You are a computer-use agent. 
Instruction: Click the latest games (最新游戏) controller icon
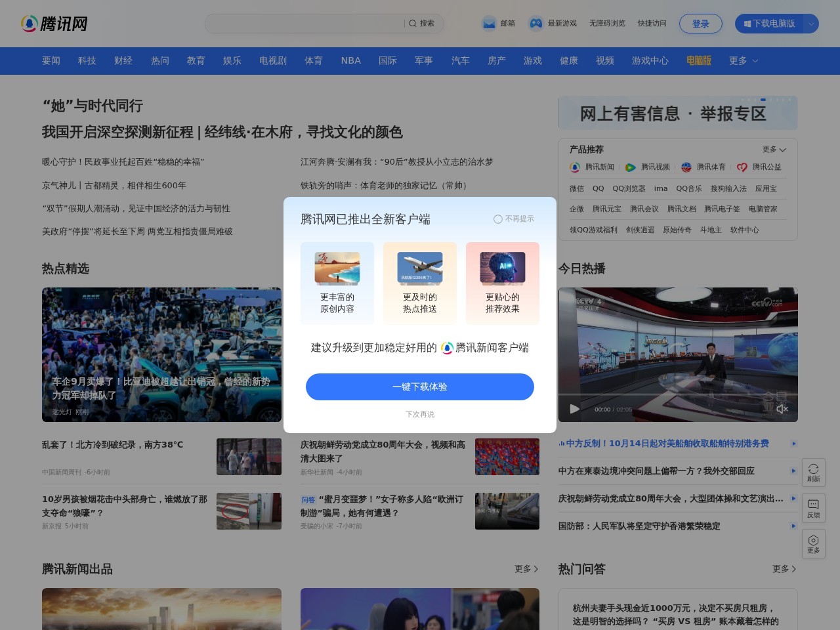[536, 24]
